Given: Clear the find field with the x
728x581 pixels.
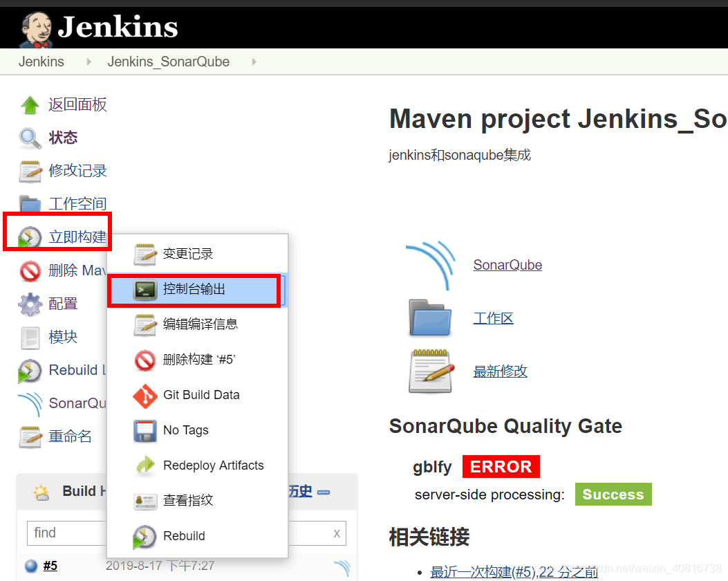Looking at the screenshot, I should (x=337, y=534).
